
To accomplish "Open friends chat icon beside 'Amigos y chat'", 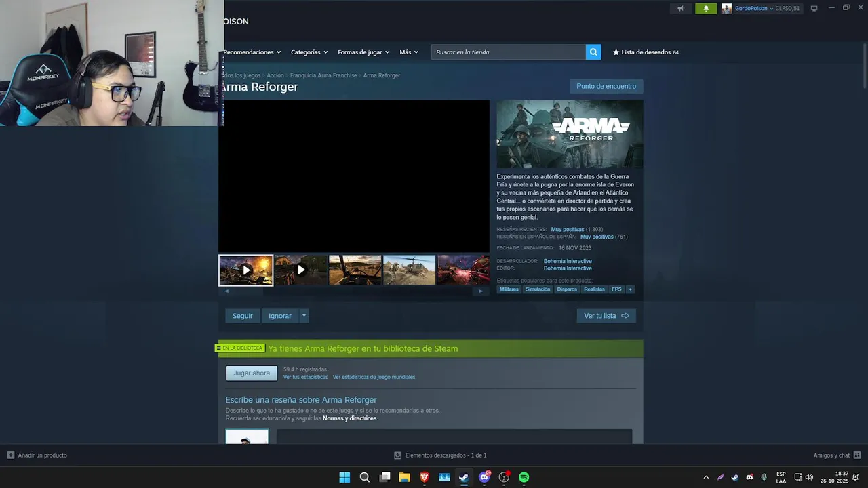I will (857, 455).
